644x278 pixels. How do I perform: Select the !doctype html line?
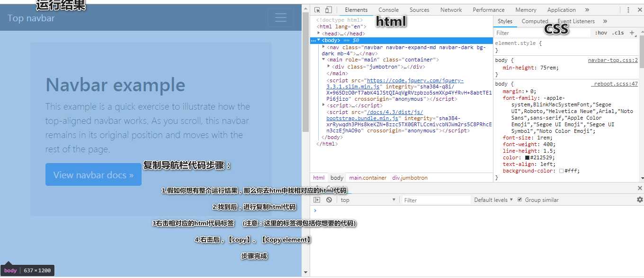pyautogui.click(x=340, y=20)
